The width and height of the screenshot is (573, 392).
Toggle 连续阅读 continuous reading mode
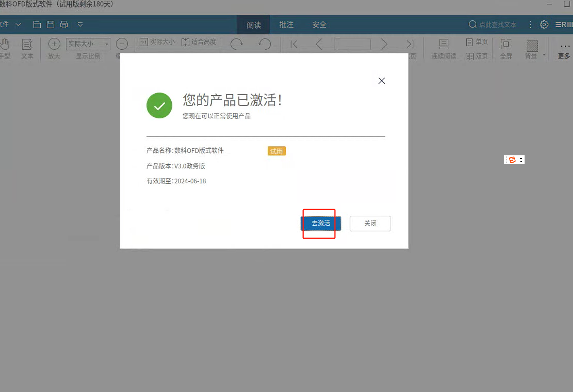click(443, 49)
